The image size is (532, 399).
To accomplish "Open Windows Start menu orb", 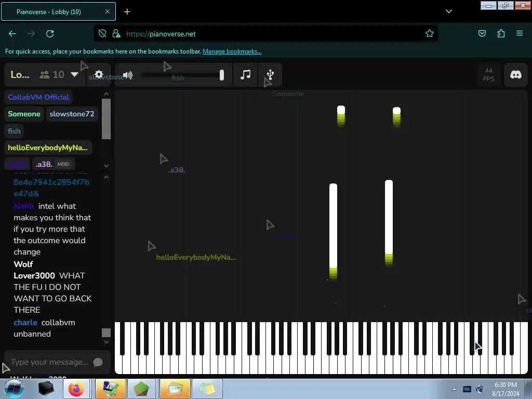I will (14, 389).
